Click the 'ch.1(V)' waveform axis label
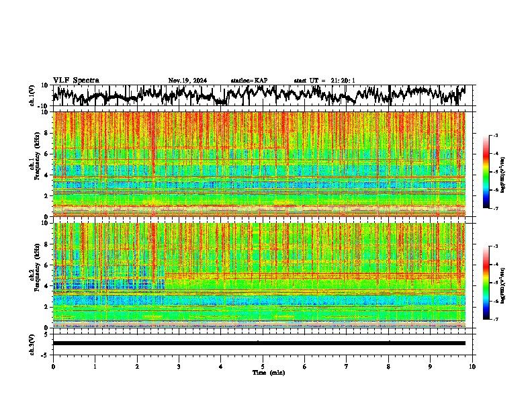The width and height of the screenshot is (532, 411). (x=32, y=95)
